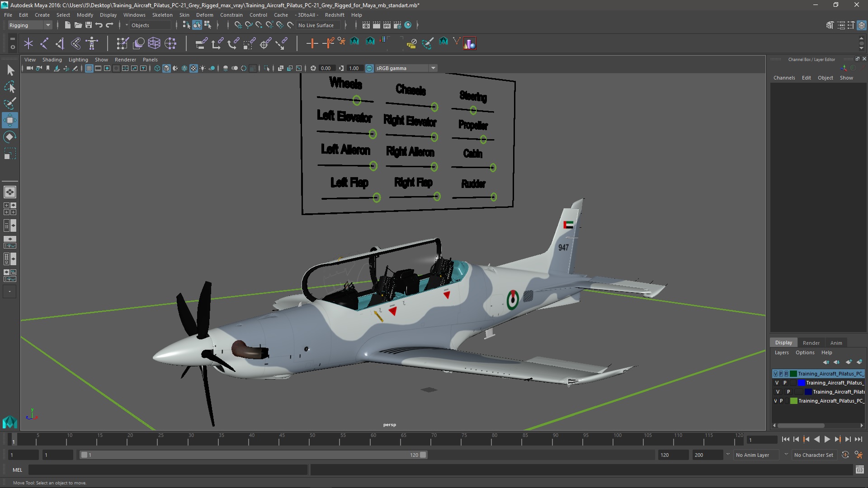Toggle snap to grids
868x488 pixels.
pyautogui.click(x=238, y=25)
